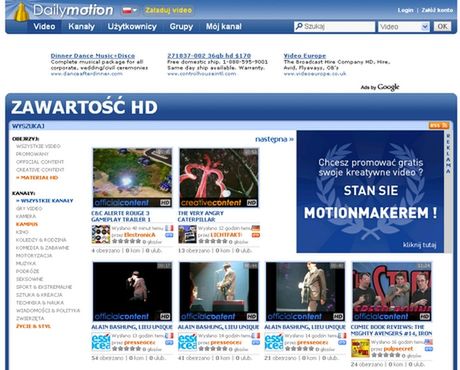Open the Sport & Ekstremalne channel

point(44,287)
